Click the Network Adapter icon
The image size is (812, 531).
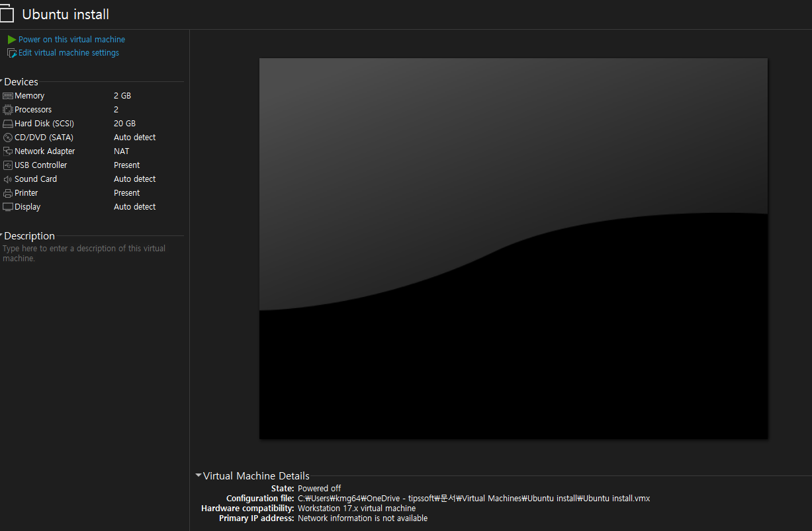click(x=8, y=151)
